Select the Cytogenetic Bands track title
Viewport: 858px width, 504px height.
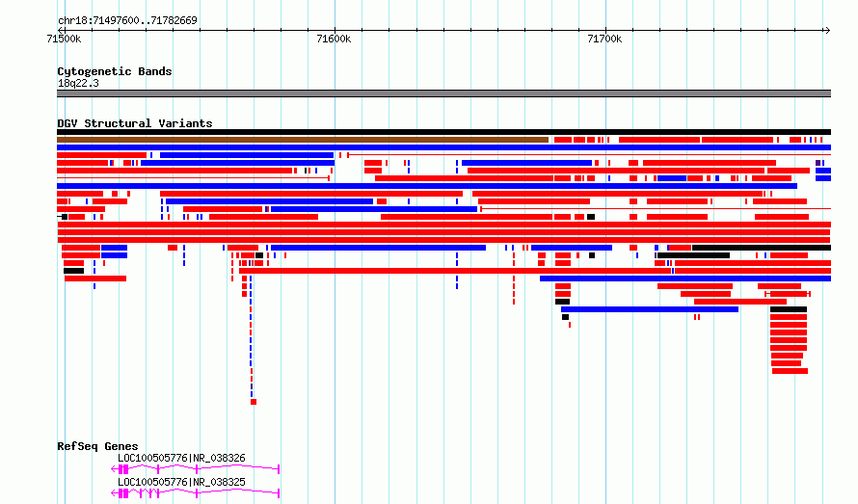(x=115, y=71)
